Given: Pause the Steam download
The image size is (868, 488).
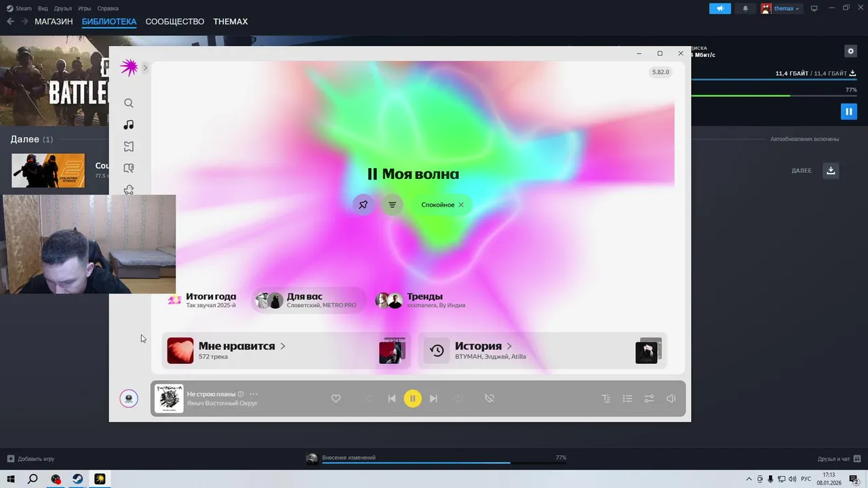Looking at the screenshot, I should 849,111.
